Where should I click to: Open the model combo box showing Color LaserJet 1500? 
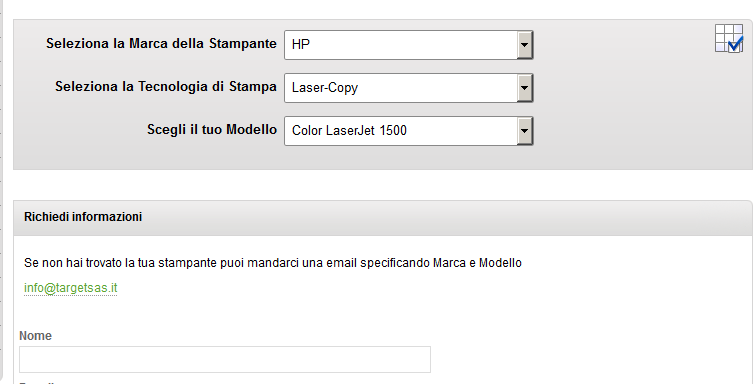pyautogui.click(x=409, y=131)
